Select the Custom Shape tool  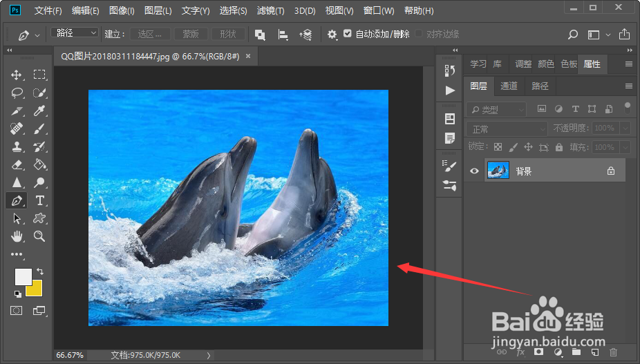pyautogui.click(x=39, y=218)
